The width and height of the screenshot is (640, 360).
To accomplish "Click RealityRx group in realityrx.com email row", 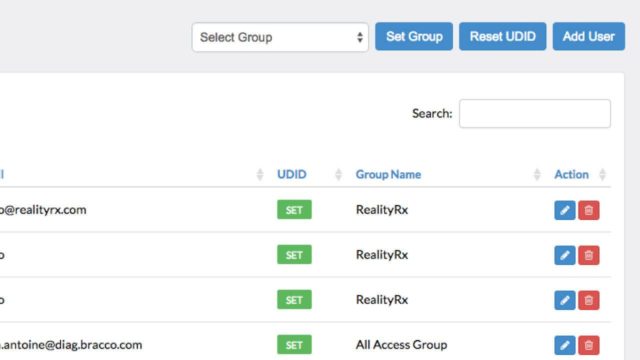I will click(382, 210).
